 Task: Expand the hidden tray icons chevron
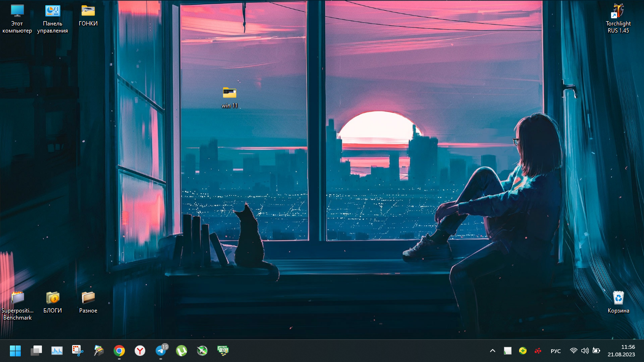point(493,351)
